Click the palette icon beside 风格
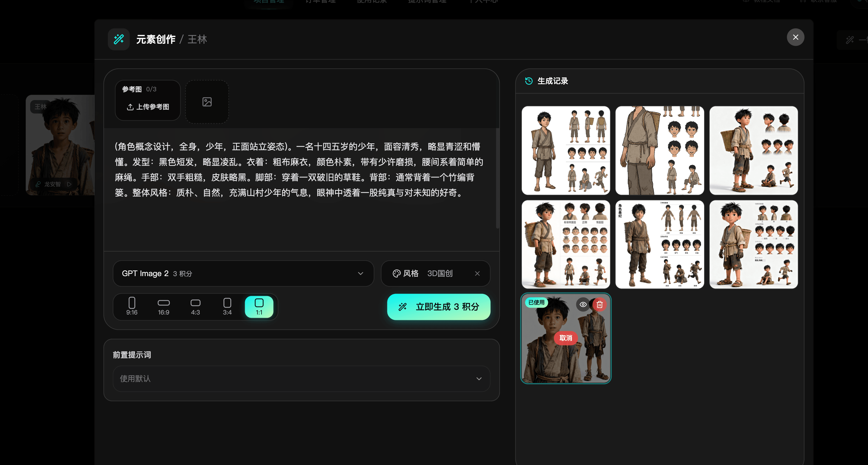The height and width of the screenshot is (465, 868). (397, 273)
